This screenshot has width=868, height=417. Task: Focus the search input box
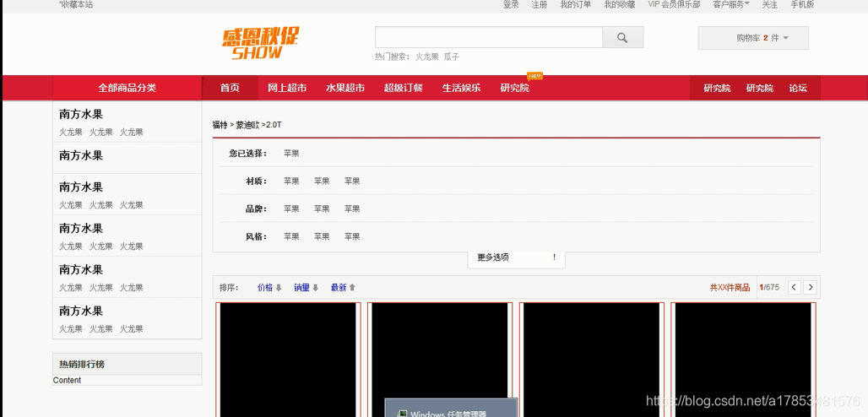(x=489, y=37)
